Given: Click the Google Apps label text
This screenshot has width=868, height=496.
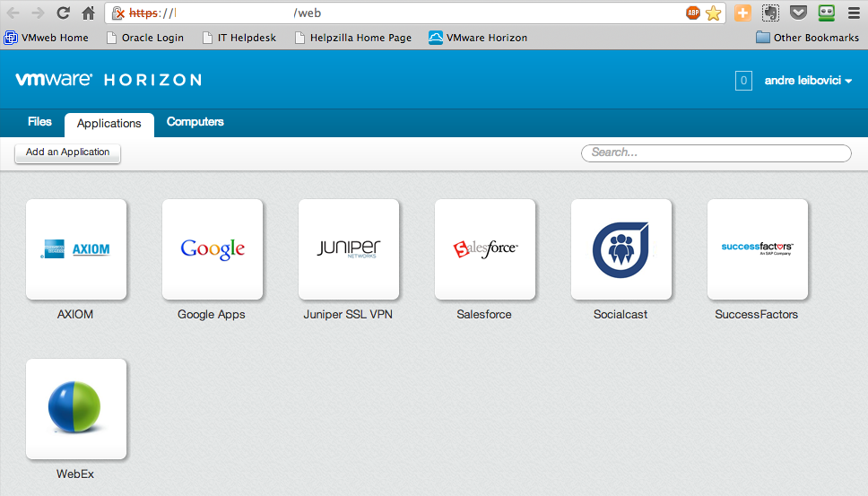Looking at the screenshot, I should click(212, 315).
